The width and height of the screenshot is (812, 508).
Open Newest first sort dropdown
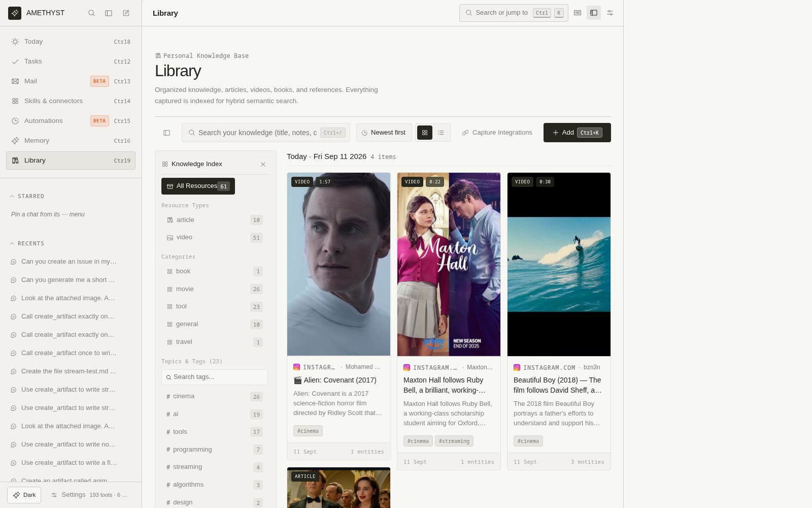pos(384,133)
